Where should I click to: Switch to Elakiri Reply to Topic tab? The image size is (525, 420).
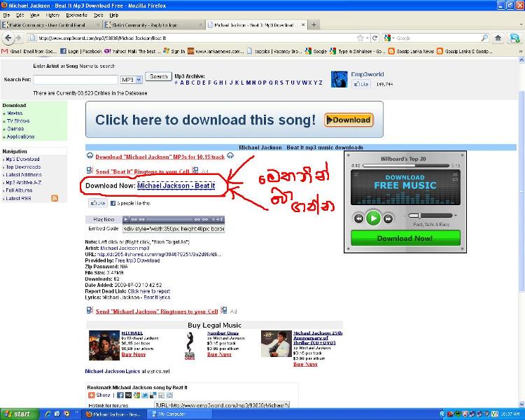pyautogui.click(x=153, y=24)
